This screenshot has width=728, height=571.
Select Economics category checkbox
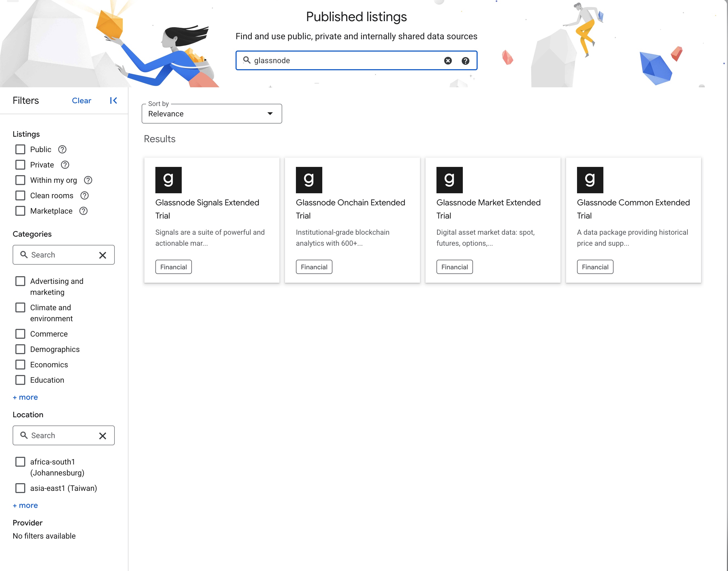point(20,365)
